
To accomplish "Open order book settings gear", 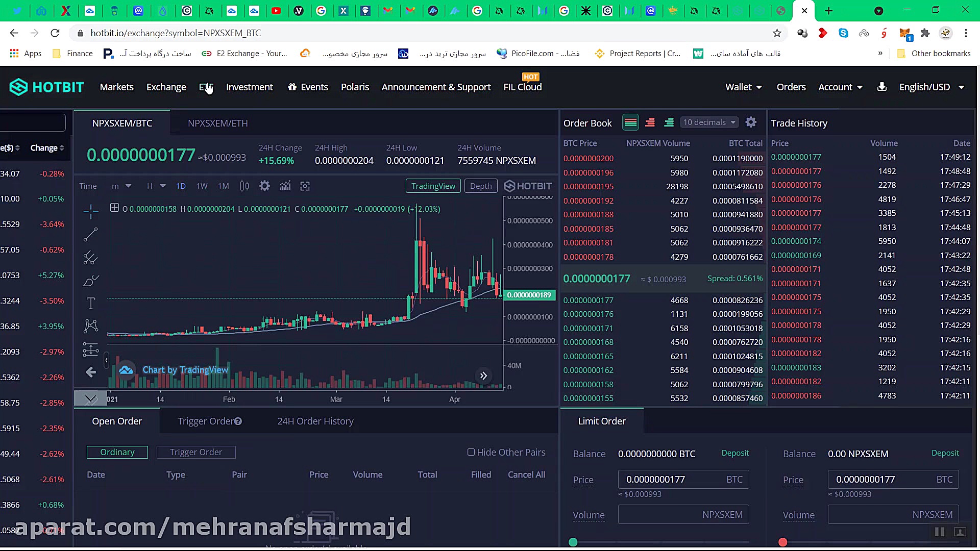I will pos(751,122).
